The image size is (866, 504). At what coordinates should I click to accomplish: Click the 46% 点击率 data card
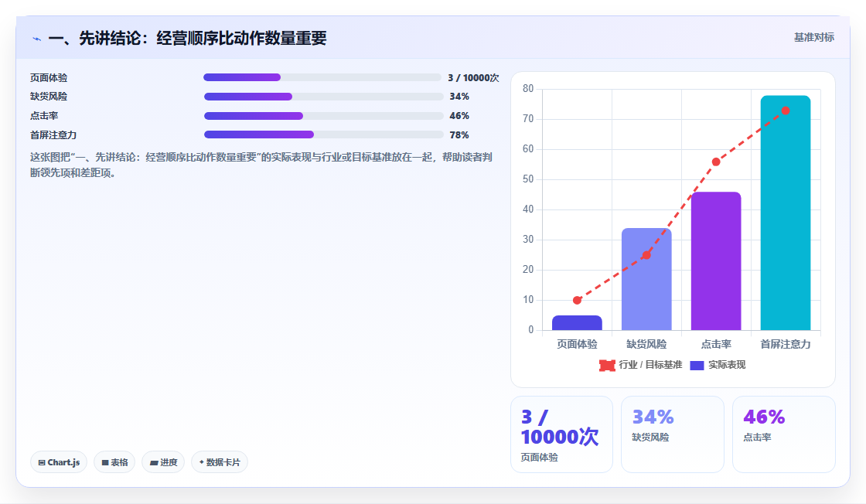[x=784, y=434]
